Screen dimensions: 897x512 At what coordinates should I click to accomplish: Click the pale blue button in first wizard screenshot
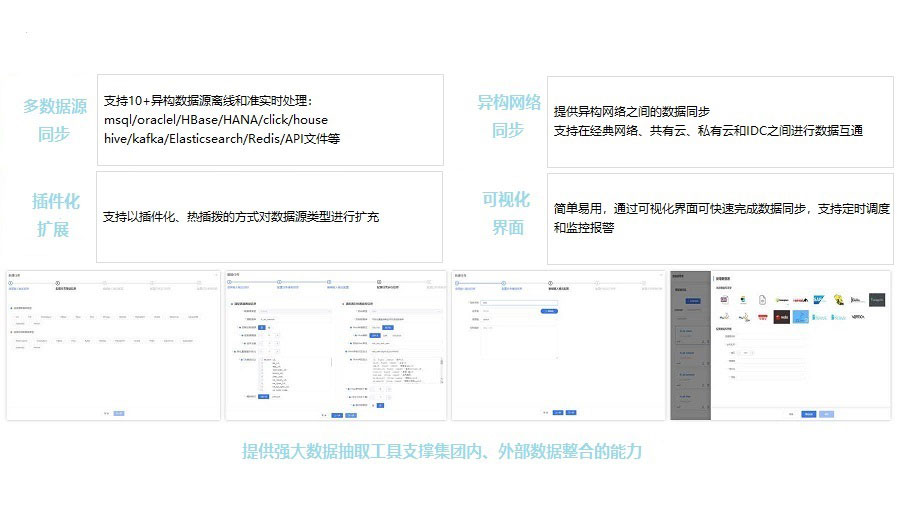pyautogui.click(x=119, y=413)
